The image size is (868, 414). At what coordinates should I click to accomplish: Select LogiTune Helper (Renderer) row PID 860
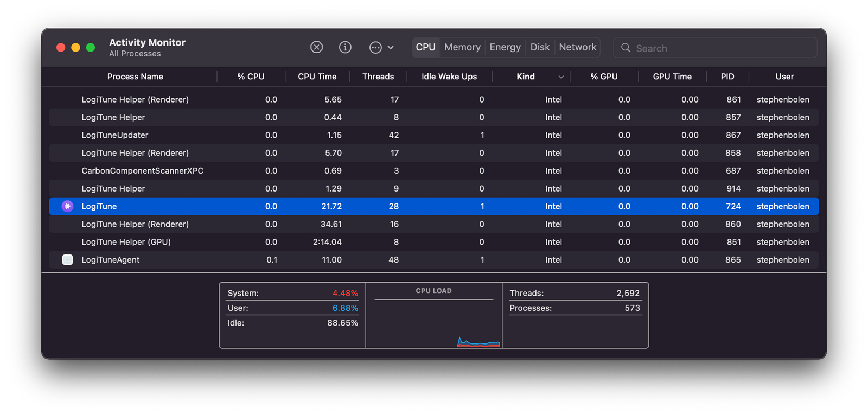pos(434,224)
